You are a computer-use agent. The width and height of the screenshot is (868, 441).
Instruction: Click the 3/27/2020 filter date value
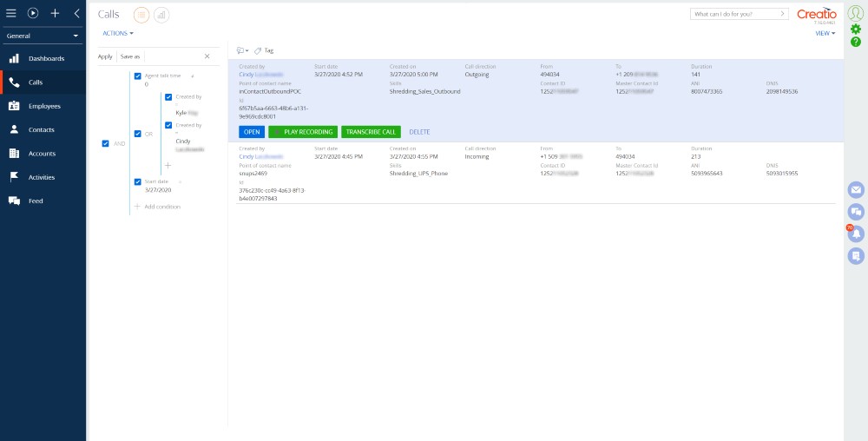(x=158, y=190)
